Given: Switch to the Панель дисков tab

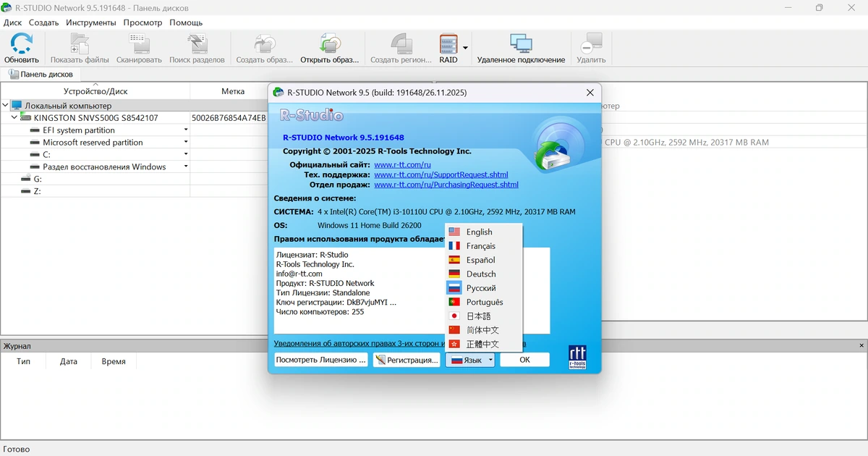Looking at the screenshot, I should click(41, 74).
